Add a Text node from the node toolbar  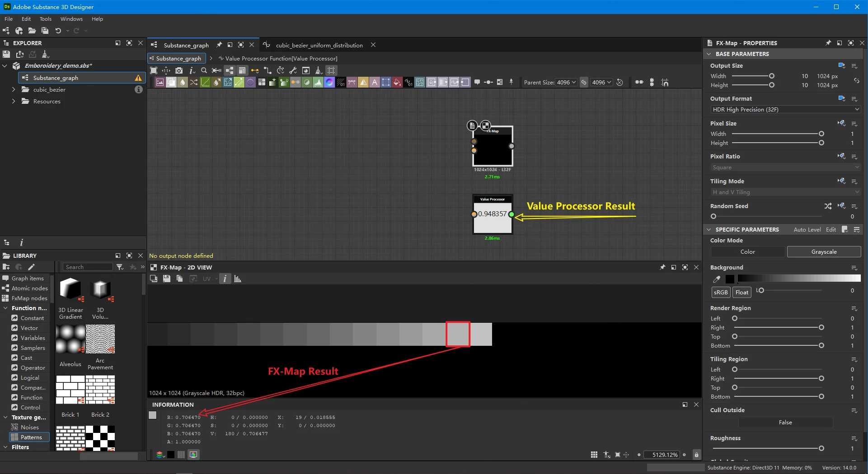coord(375,82)
